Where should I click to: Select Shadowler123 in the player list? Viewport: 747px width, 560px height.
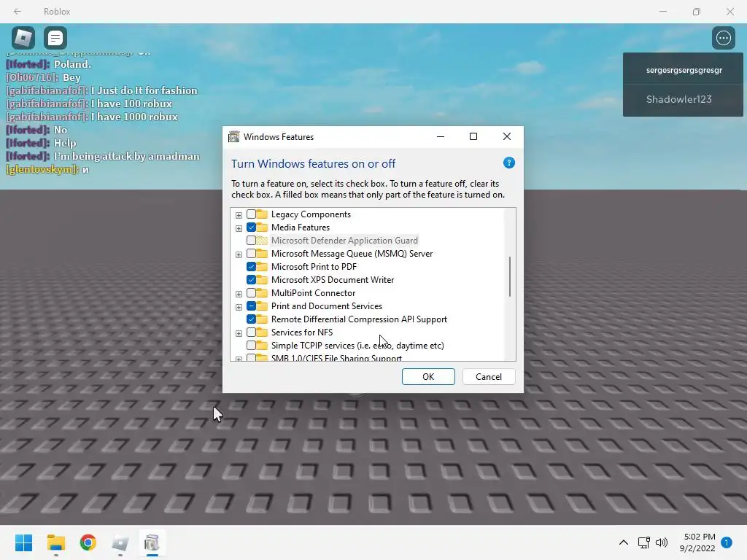pyautogui.click(x=684, y=99)
